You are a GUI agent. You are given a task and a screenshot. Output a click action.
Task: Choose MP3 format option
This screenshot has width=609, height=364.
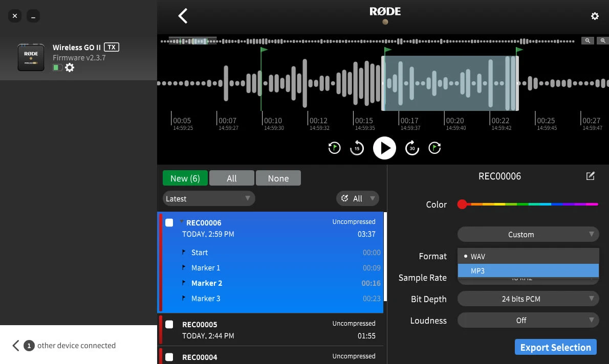528,270
